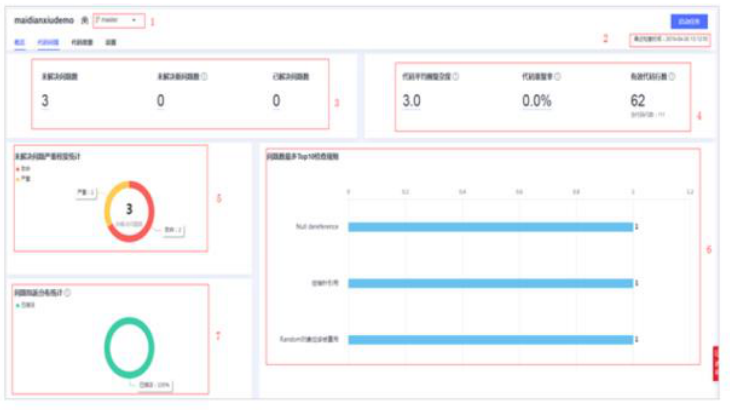
Task: Click the Random rule label in Top10 chart
Action: pos(309,339)
